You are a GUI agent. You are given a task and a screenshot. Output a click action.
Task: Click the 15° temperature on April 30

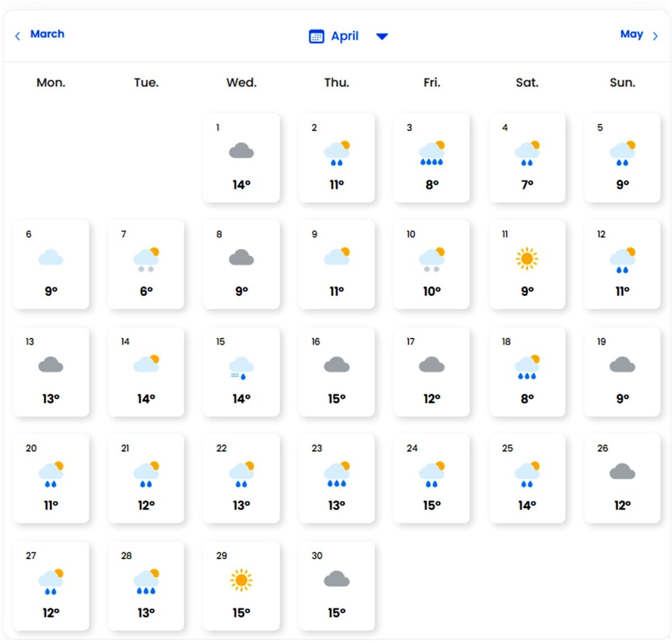pyautogui.click(x=337, y=612)
